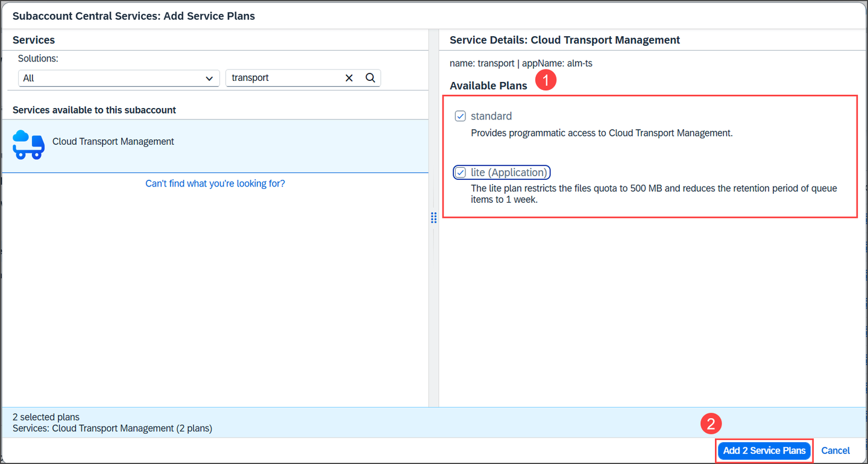Image resolution: width=868 pixels, height=464 pixels.
Task: Open "Can't find what you're looking for?" link
Action: [x=215, y=183]
